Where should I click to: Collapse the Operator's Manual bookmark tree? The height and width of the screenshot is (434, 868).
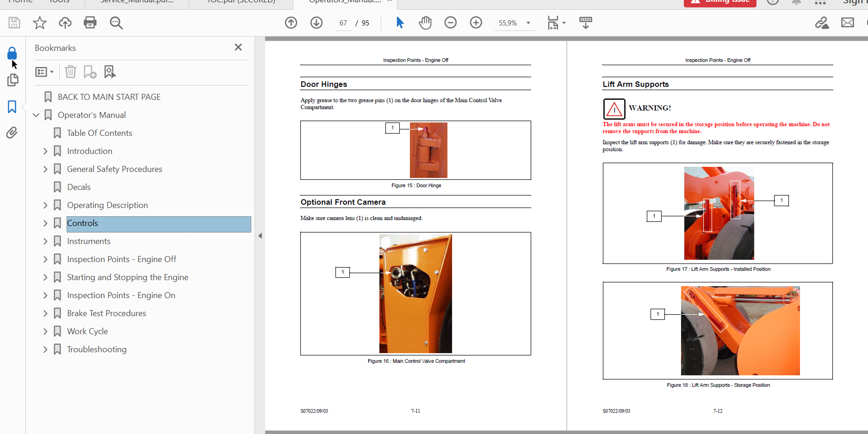pos(36,115)
